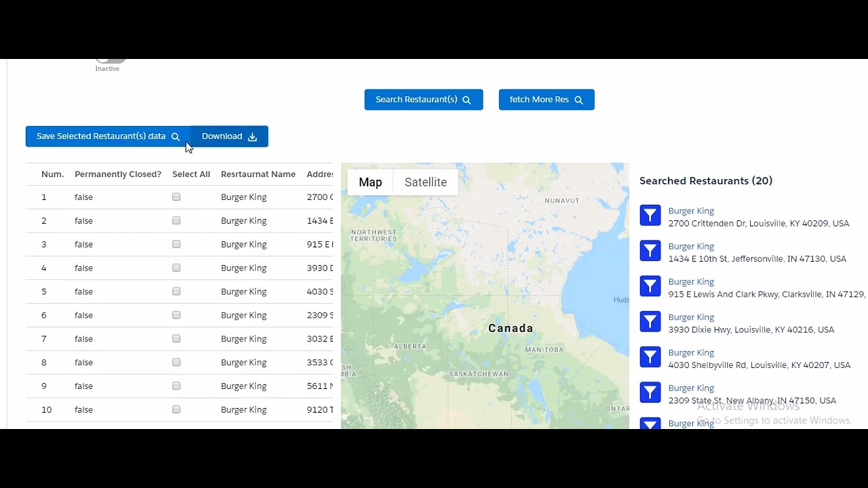Viewport: 868px width, 488px height.
Task: Open Burger King link at 2309 State St
Action: 691,388
